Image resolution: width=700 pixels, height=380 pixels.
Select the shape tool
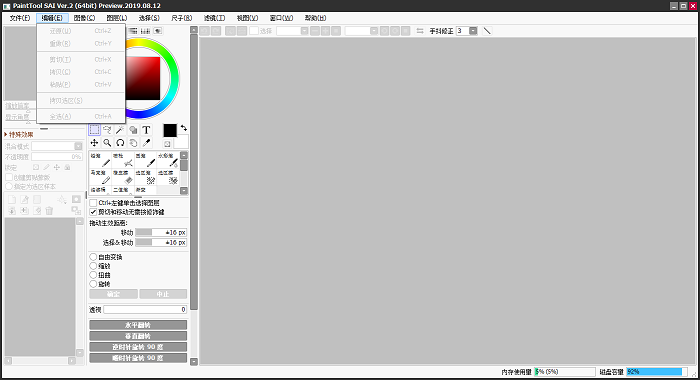tap(133, 130)
